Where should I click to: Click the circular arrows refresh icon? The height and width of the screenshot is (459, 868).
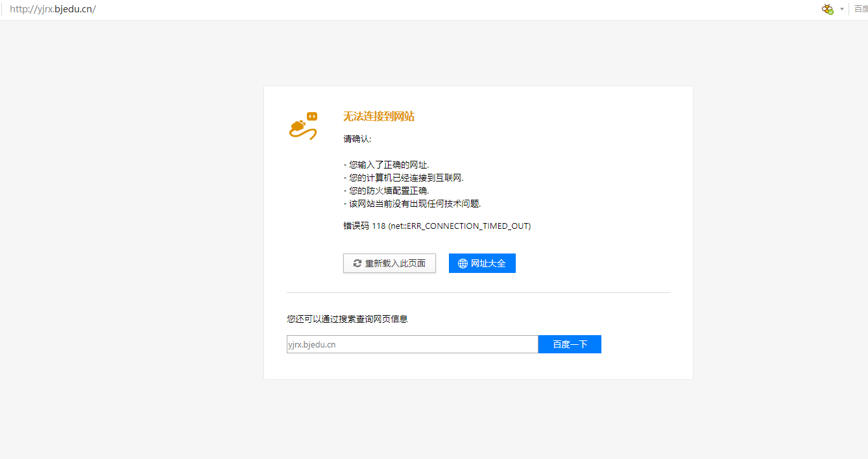[x=357, y=263]
